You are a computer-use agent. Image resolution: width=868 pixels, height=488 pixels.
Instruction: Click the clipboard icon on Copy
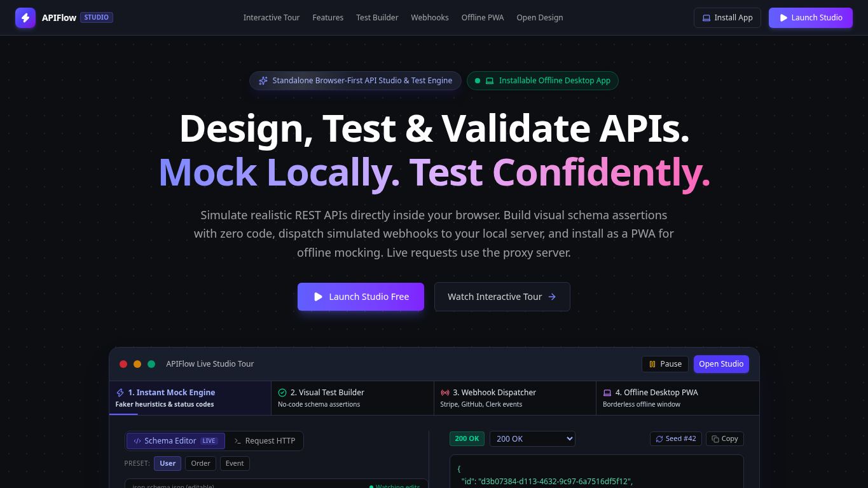pyautogui.click(x=715, y=439)
